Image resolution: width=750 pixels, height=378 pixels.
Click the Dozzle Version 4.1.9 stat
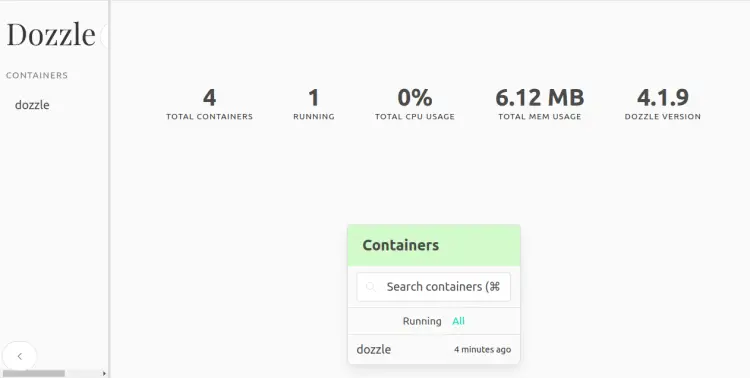662,104
